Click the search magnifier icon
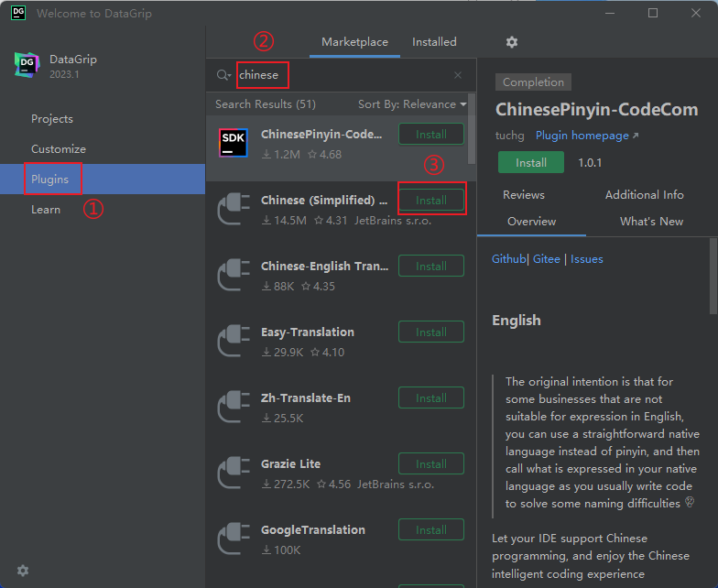The height and width of the screenshot is (588, 718). [223, 75]
